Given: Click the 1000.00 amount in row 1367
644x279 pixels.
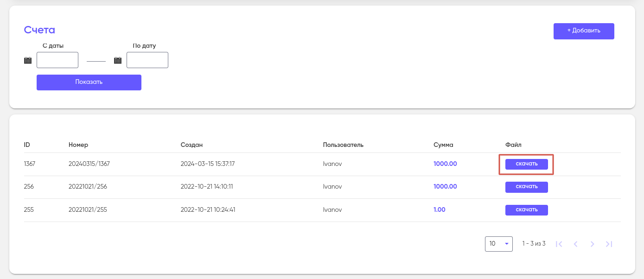Looking at the screenshot, I should point(445,164).
